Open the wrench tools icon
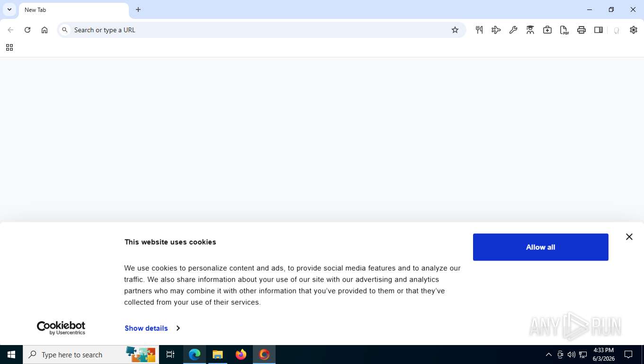 (513, 30)
